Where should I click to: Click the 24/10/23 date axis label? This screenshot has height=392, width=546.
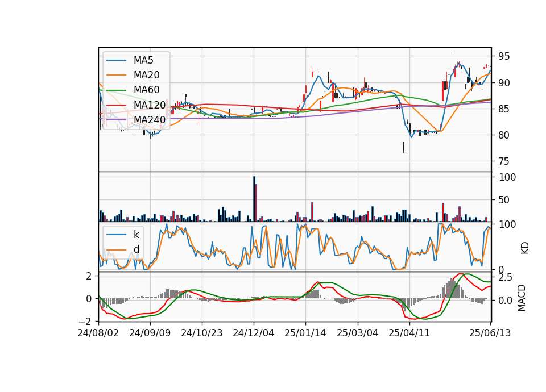pyautogui.click(x=201, y=333)
